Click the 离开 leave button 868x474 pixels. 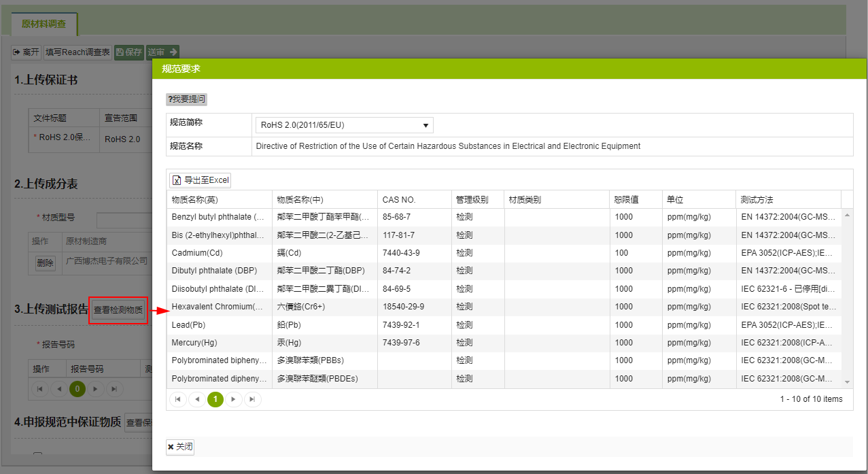coord(27,52)
